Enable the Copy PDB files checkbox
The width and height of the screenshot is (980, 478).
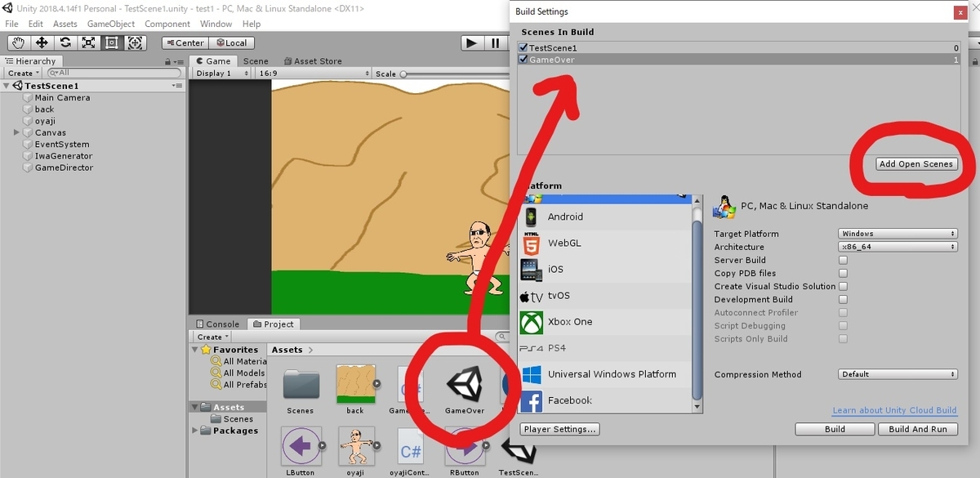(843, 273)
